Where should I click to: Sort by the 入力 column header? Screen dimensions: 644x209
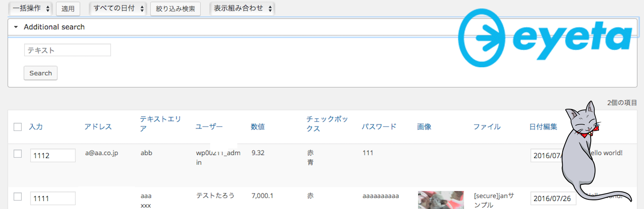point(36,127)
